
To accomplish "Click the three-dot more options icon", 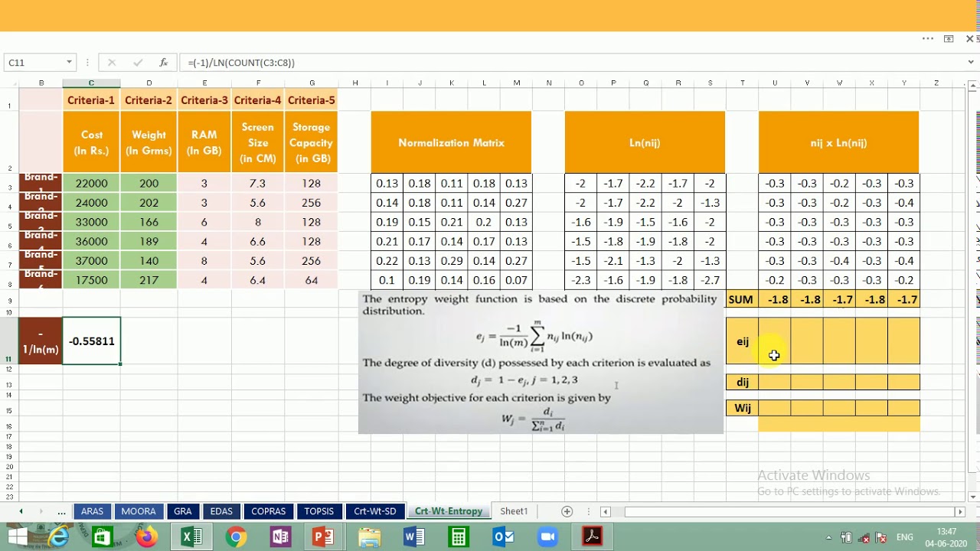I will pyautogui.click(x=928, y=39).
